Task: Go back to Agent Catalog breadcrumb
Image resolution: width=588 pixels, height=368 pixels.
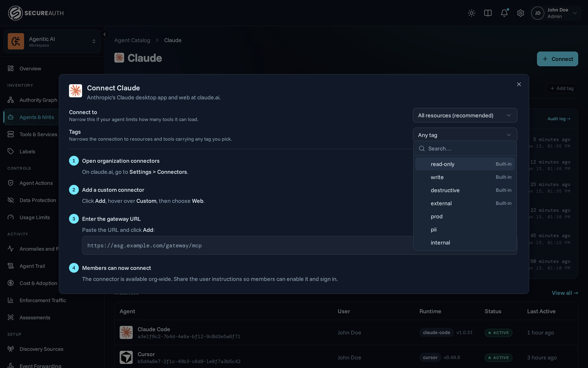Action: tap(132, 40)
